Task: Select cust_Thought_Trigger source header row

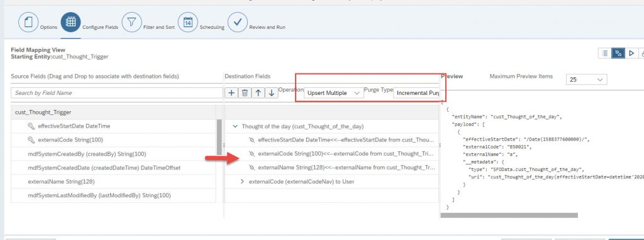Action: pyautogui.click(x=113, y=112)
